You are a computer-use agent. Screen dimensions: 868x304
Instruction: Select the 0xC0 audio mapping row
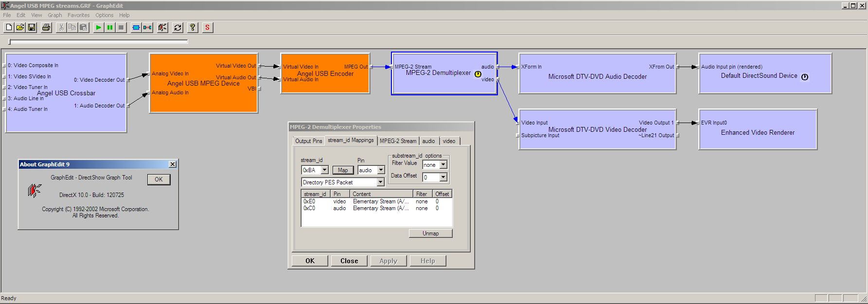point(377,208)
